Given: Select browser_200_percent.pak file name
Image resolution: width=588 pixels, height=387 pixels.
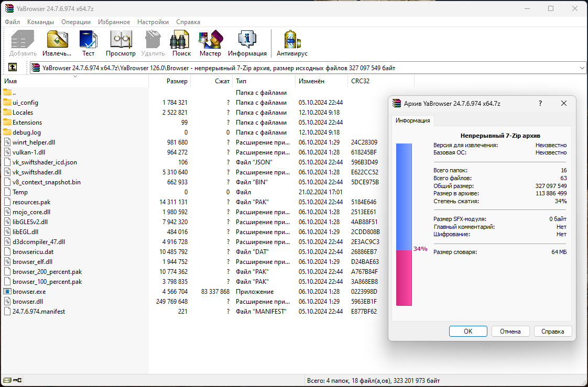Looking at the screenshot, I should (x=47, y=272).
